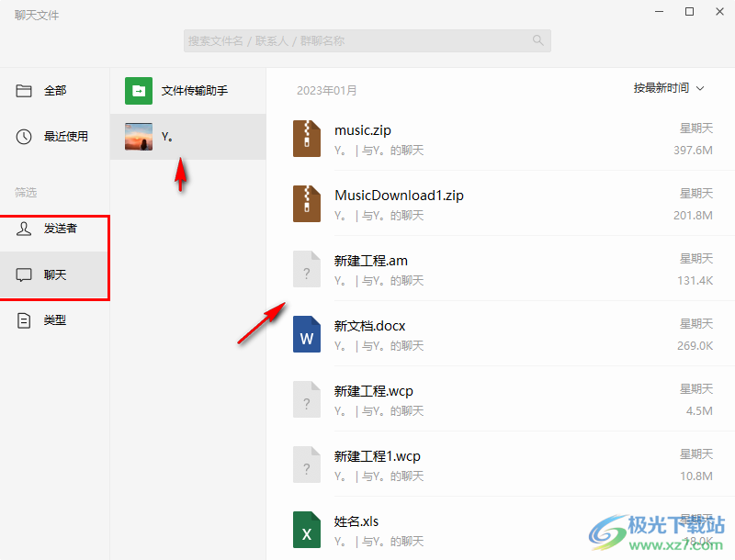The image size is (735, 560).
Task: Select the 最近使用 clock icon
Action: point(25,136)
